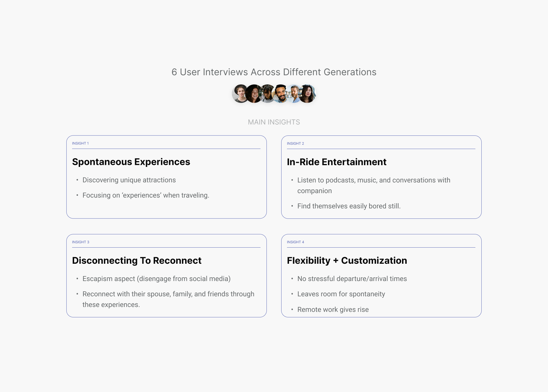Screen dimensions: 548x392
Task: Click the avatar of the person in striped shirt
Action: point(267,93)
